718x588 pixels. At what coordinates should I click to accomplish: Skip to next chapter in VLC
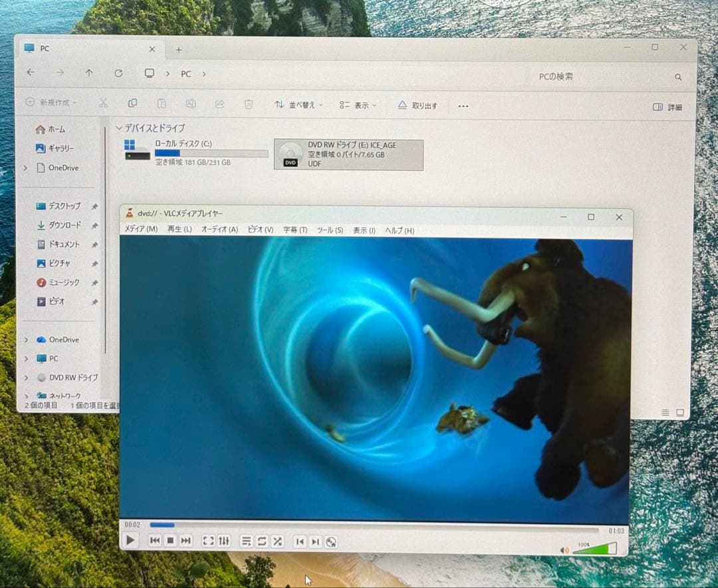315,541
